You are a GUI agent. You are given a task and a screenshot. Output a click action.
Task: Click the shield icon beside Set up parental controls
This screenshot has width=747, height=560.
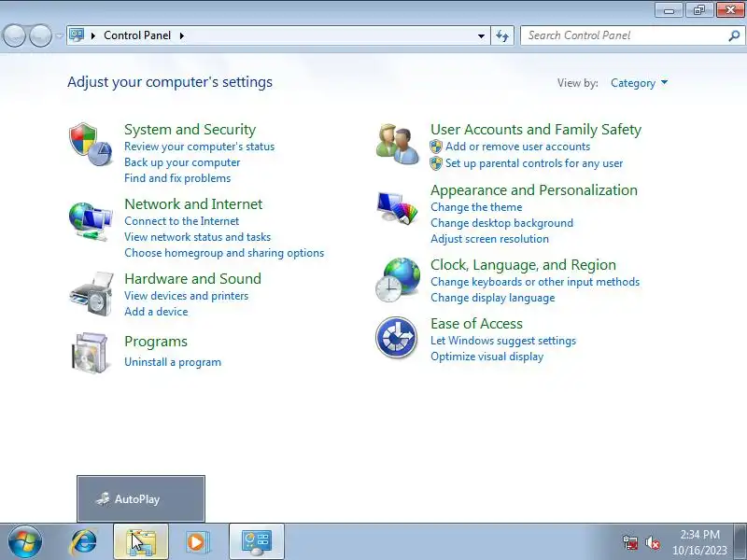click(x=436, y=163)
